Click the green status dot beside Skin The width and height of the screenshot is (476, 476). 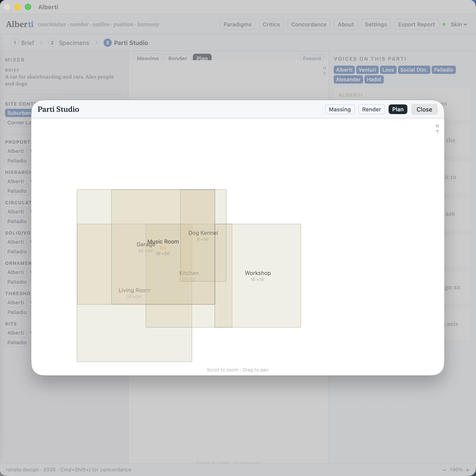tap(444, 24)
